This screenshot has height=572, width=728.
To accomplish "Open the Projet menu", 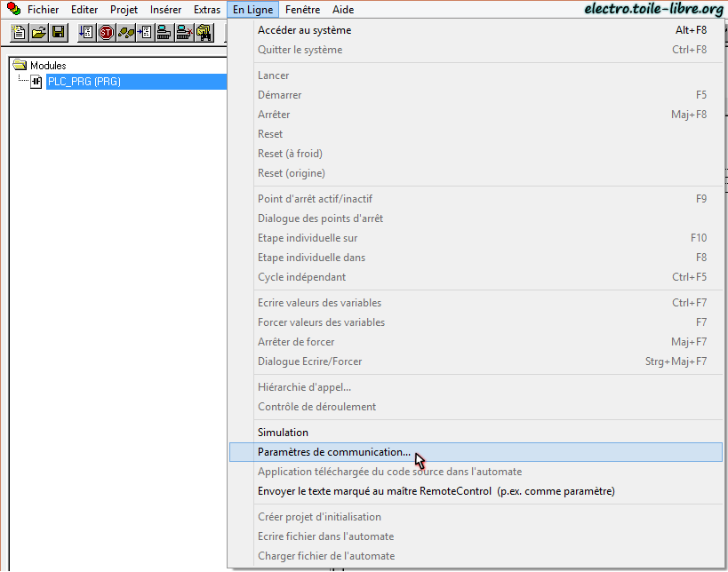I will click(124, 9).
